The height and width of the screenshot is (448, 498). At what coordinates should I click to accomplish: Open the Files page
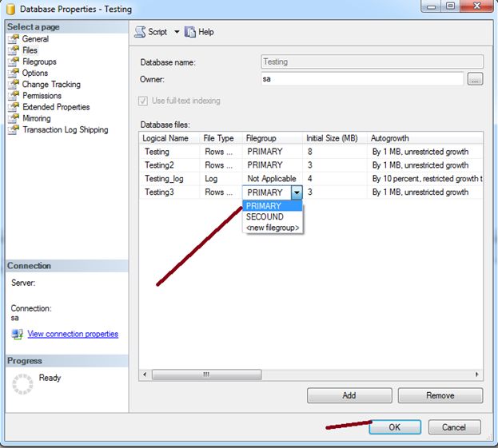pos(30,50)
